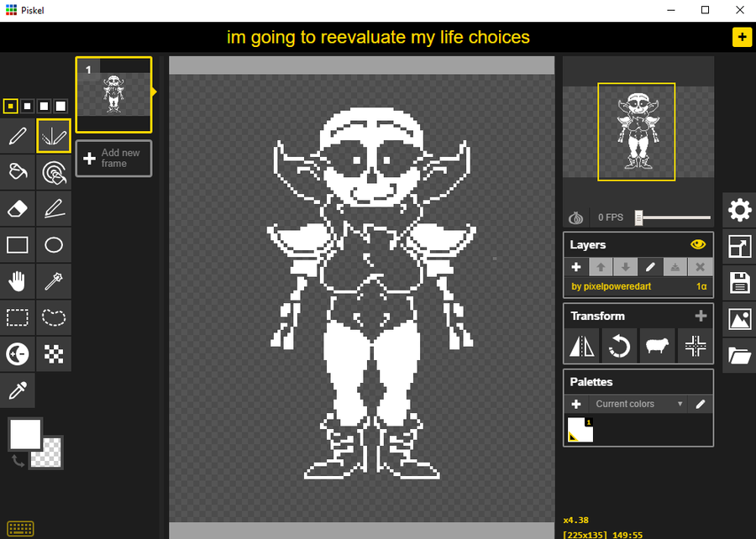Open layer opacity 1α setting

[701, 286]
